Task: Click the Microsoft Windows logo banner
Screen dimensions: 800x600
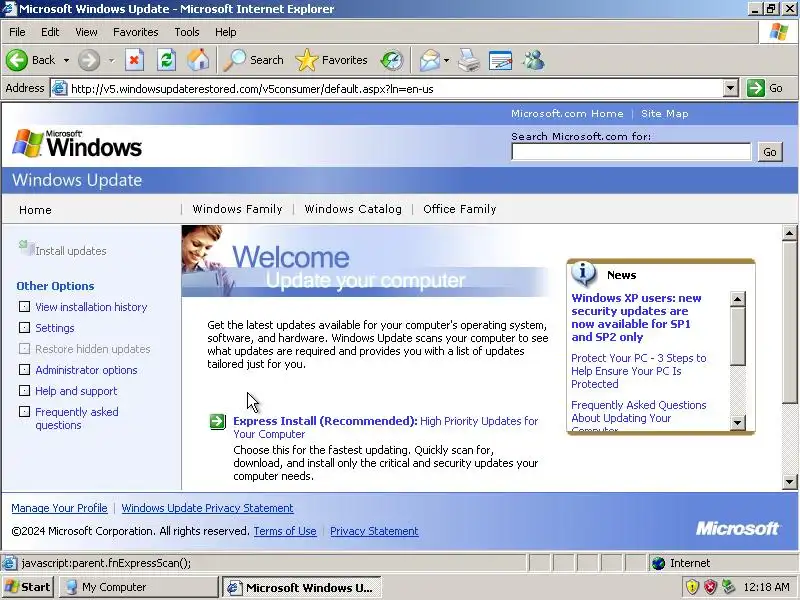Action: point(77,144)
